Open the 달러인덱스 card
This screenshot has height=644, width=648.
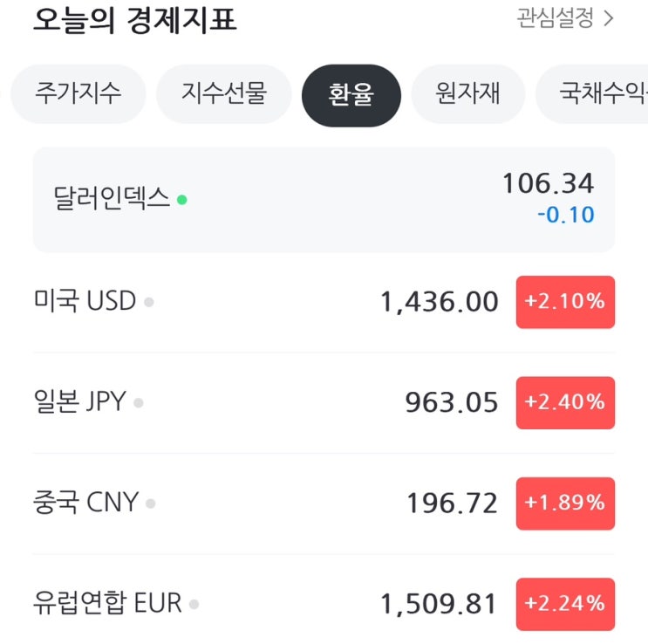tap(324, 199)
